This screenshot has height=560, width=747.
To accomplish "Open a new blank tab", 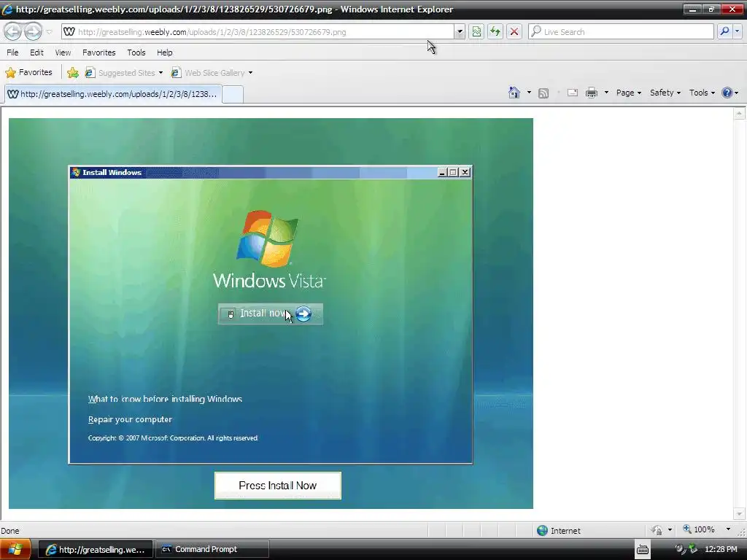I will click(233, 94).
